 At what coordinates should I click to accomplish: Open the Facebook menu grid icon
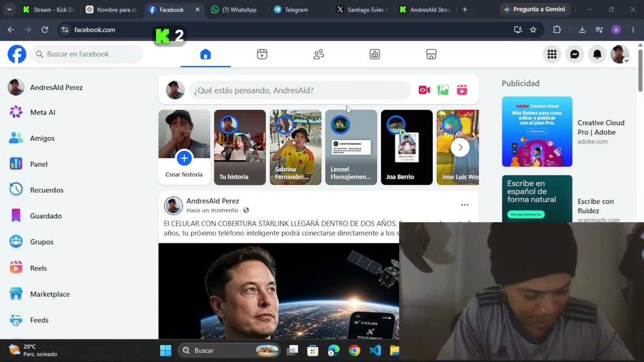pos(552,54)
